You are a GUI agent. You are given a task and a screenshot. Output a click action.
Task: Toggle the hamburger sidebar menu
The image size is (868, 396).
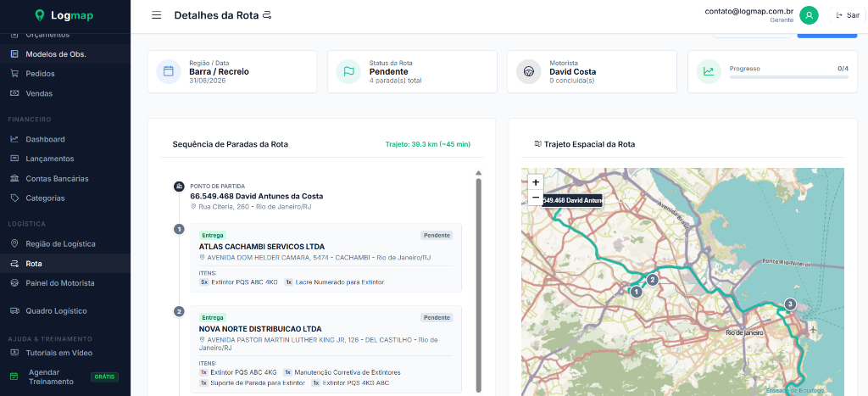(x=157, y=15)
